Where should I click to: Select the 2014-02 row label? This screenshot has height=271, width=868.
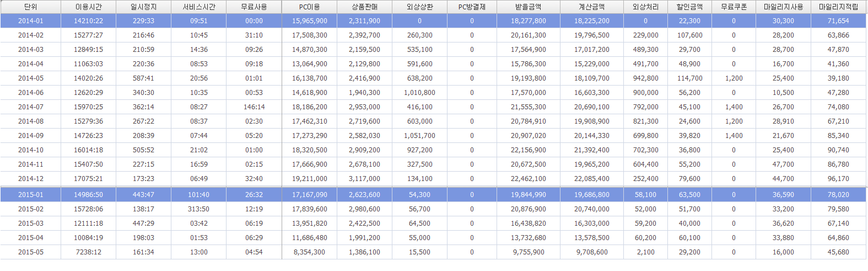31,35
